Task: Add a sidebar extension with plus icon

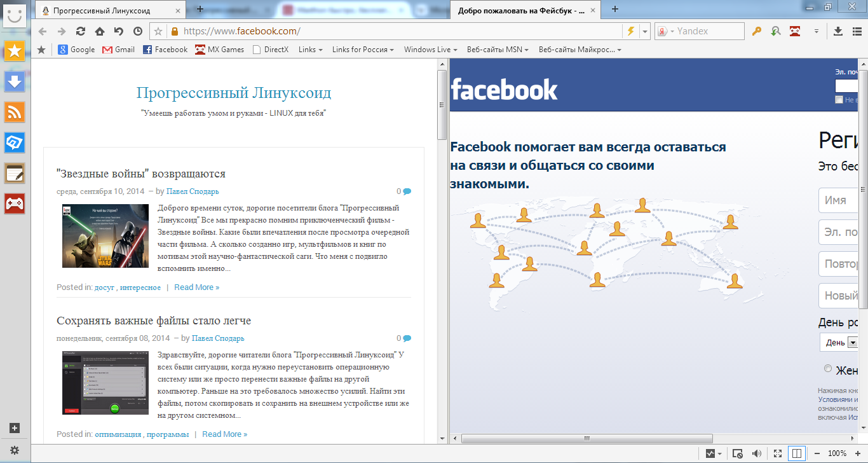Action: click(x=15, y=428)
